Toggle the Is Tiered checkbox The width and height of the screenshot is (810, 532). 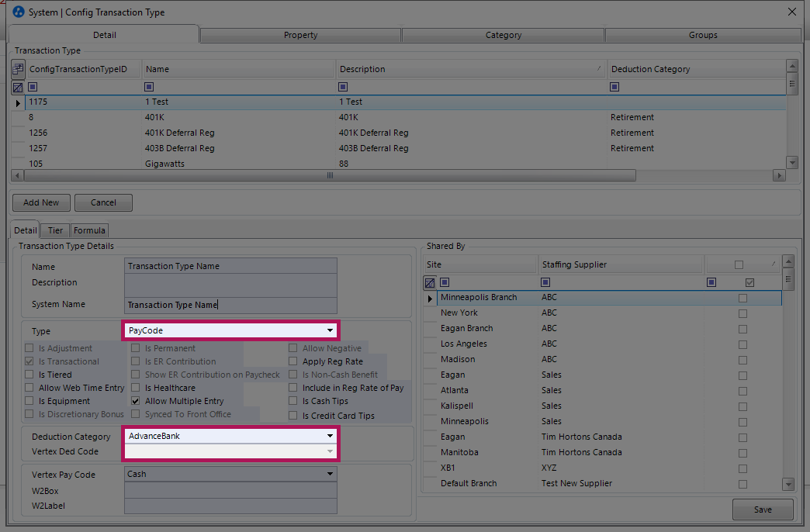29,375
